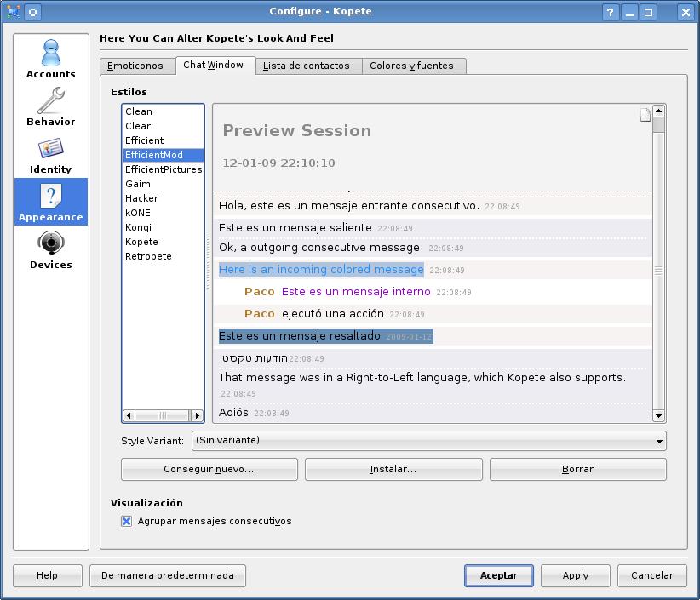The width and height of the screenshot is (700, 600).
Task: Open the Devices webcam icon
Action: 51,249
